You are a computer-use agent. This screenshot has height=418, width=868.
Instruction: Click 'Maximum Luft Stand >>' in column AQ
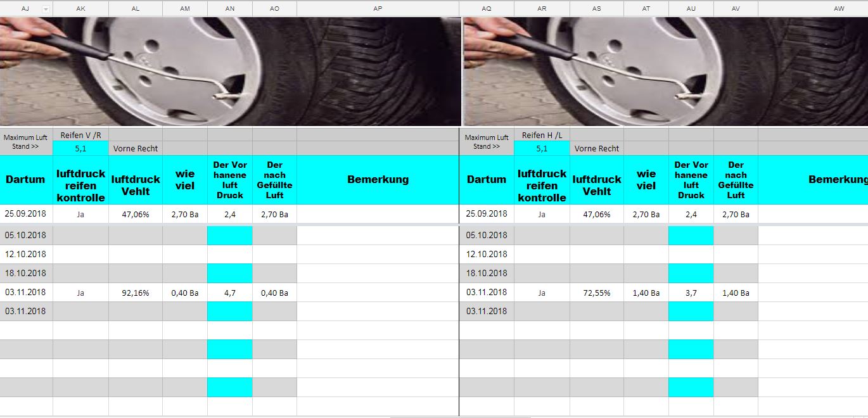[487, 142]
